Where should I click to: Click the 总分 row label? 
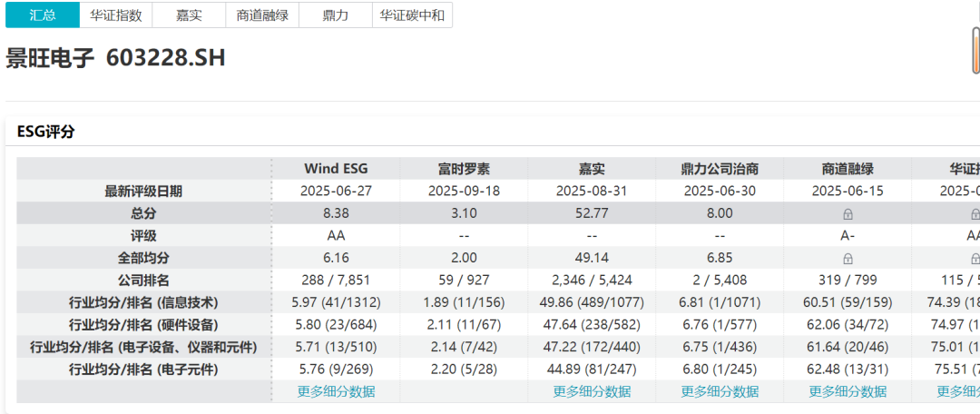pos(143,214)
